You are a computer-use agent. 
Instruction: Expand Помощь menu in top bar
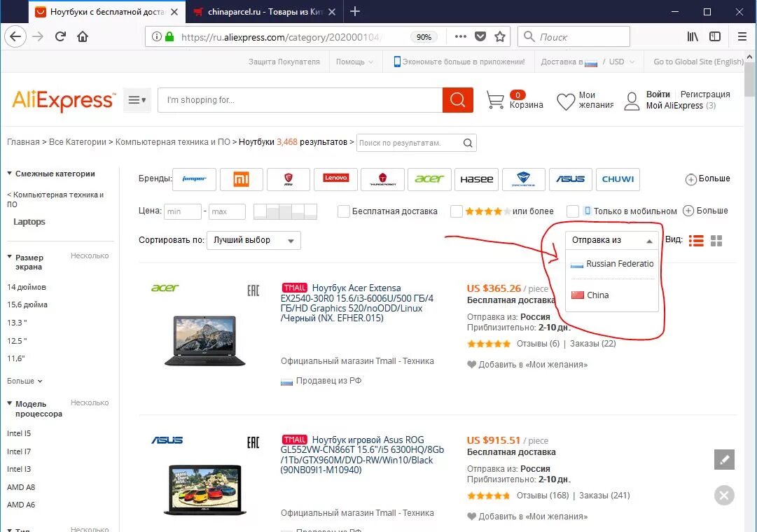click(x=354, y=62)
